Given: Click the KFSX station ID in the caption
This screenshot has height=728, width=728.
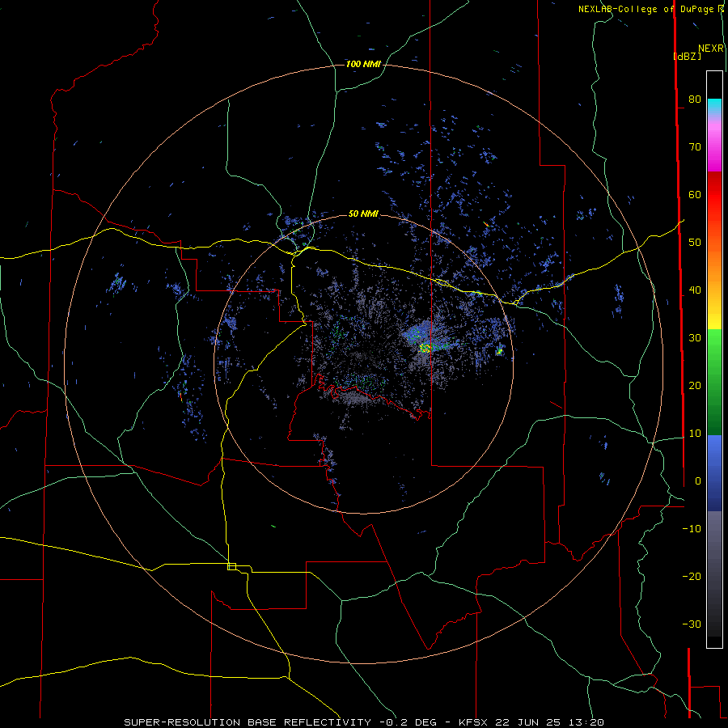Looking at the screenshot, I should click(474, 722).
